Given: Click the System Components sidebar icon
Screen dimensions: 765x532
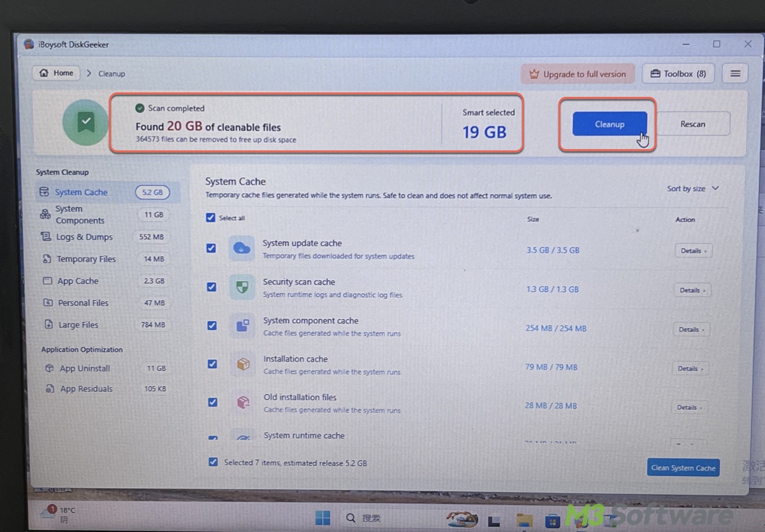Looking at the screenshot, I should click(x=45, y=215).
